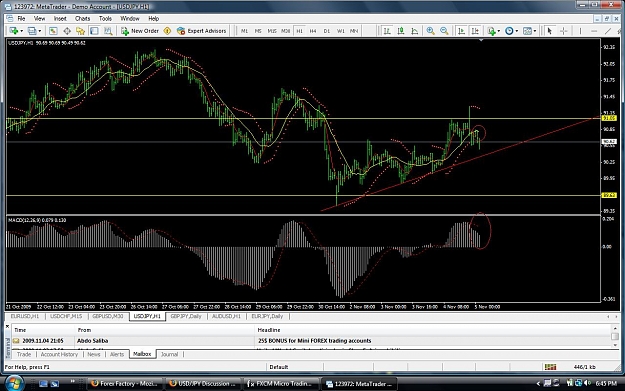Open the Journal terminal tab
This screenshot has width=625, height=391.
coord(169,354)
